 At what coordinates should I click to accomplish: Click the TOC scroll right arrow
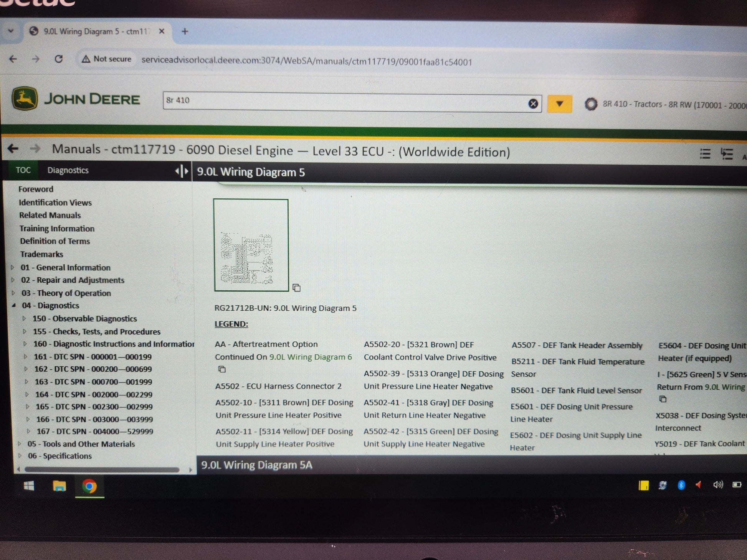tap(190, 469)
